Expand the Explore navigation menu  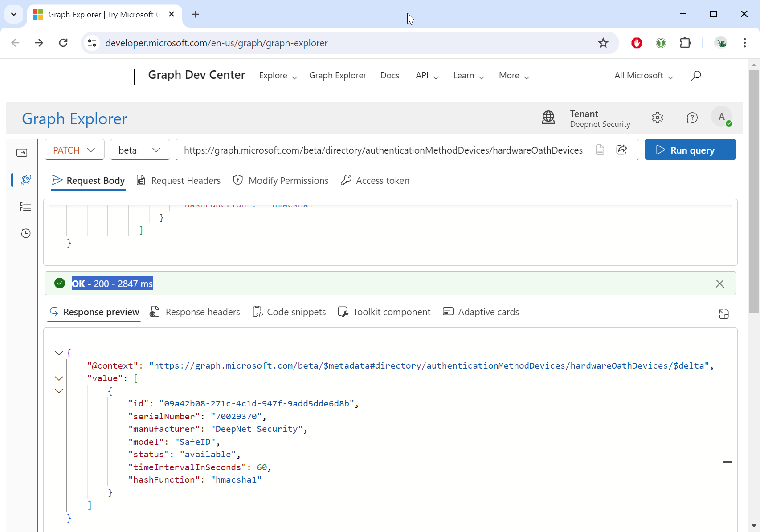(278, 76)
